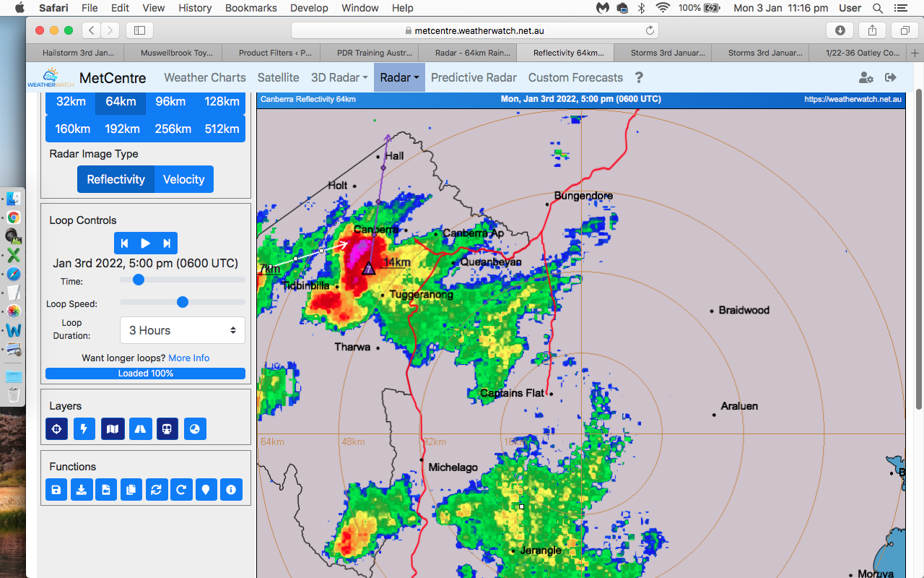Click the logout arrow icon
924x578 pixels.
891,77
